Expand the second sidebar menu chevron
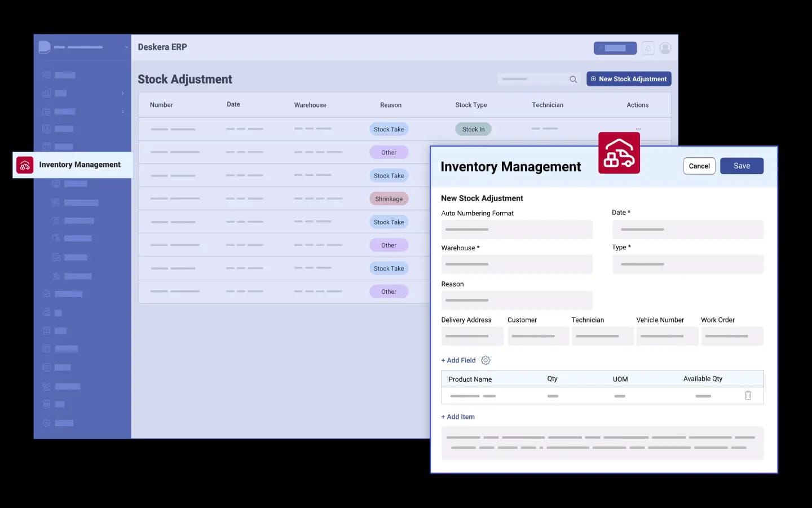Image resolution: width=812 pixels, height=508 pixels. click(x=122, y=93)
